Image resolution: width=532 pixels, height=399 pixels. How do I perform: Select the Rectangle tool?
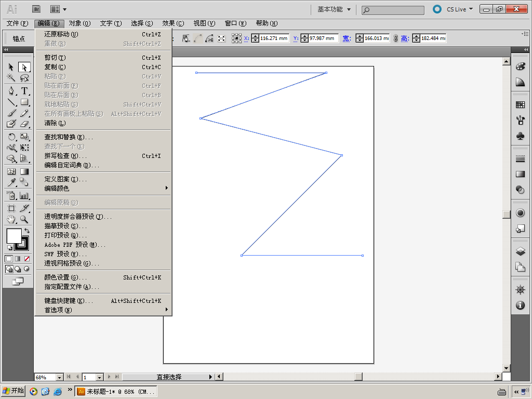point(24,102)
